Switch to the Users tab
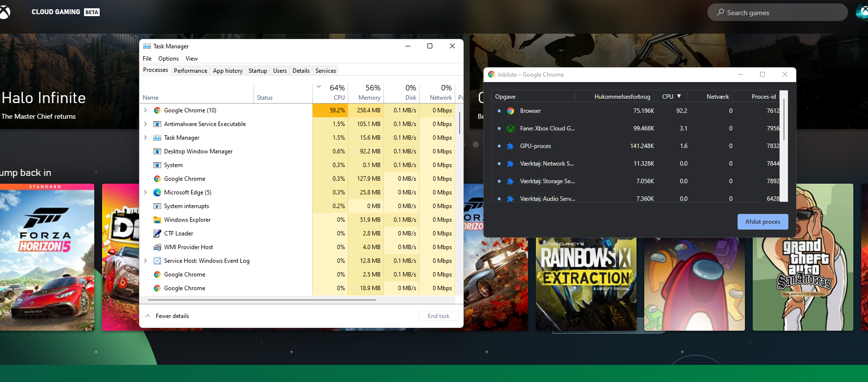868x382 pixels. (x=280, y=71)
